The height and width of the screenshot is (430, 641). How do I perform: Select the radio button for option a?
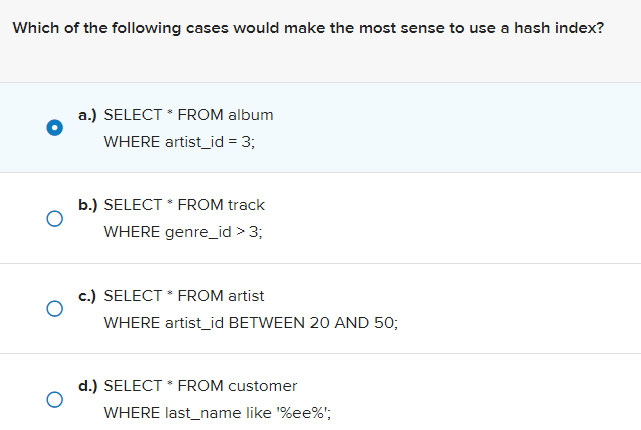click(x=54, y=128)
